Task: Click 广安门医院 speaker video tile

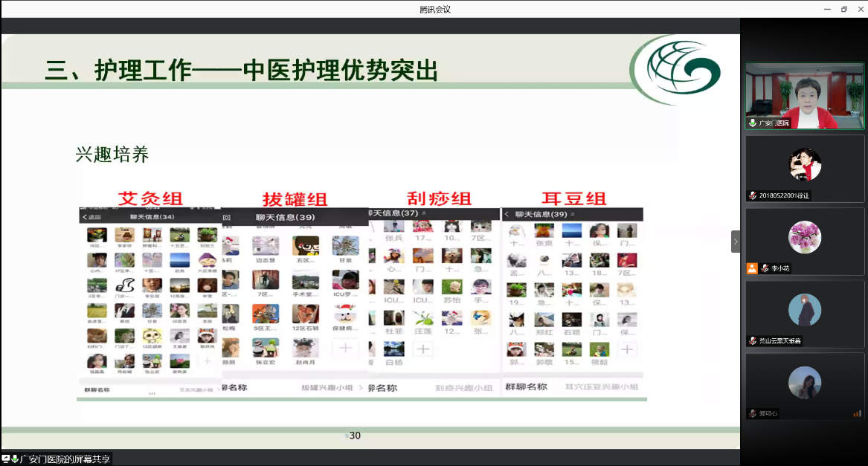Action: (805, 95)
